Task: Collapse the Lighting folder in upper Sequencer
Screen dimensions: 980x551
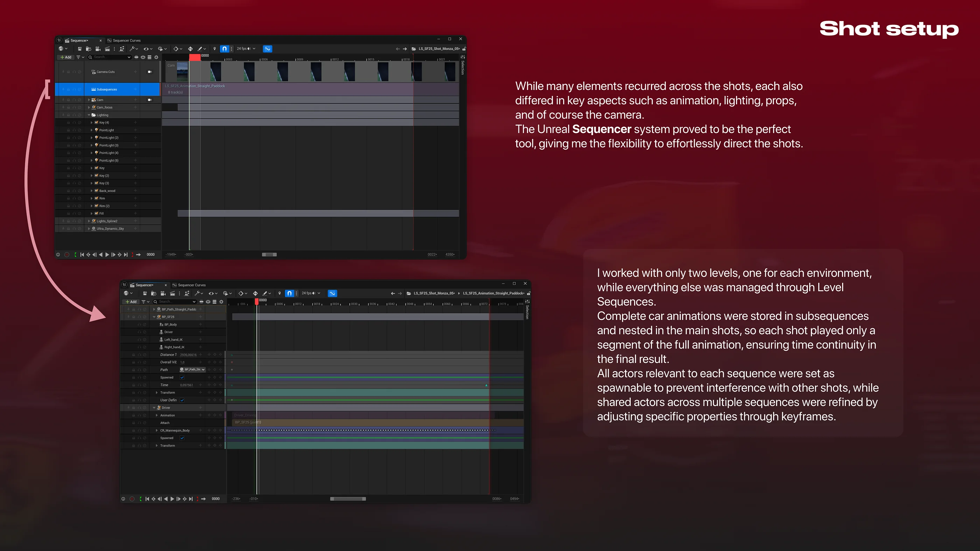Action: click(x=89, y=115)
